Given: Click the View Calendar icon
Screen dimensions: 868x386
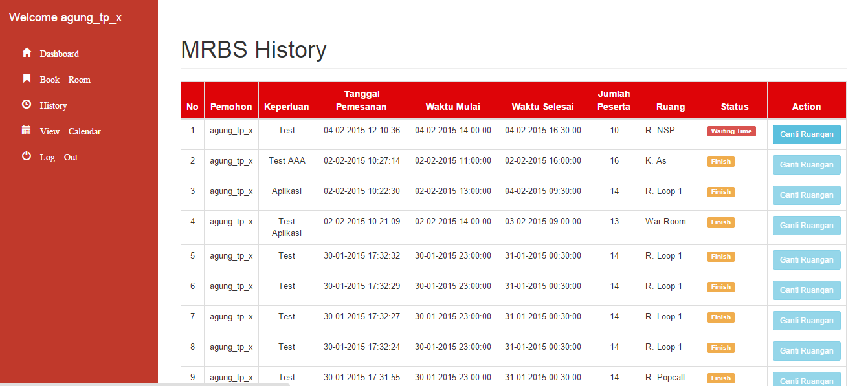Looking at the screenshot, I should pos(27,130).
